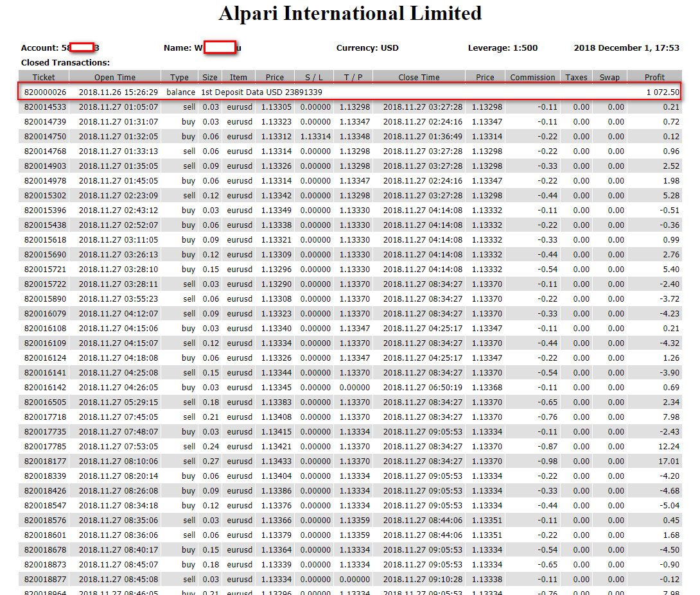Click profit -4.32 in row 820016109
This screenshot has height=595, width=700.
[x=670, y=343]
